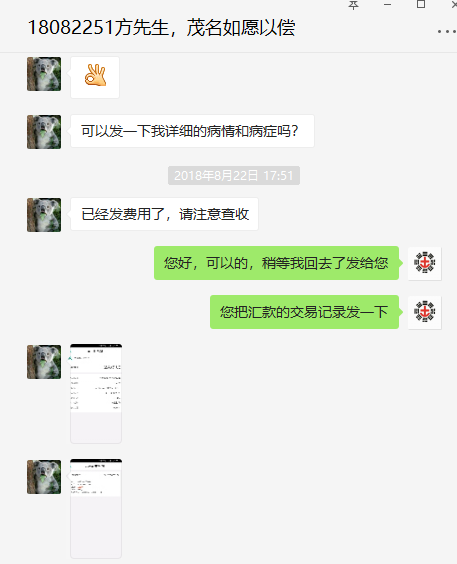Open the first transfer record image thumbnail
Screen dimensions: 457x564
[x=96, y=394]
